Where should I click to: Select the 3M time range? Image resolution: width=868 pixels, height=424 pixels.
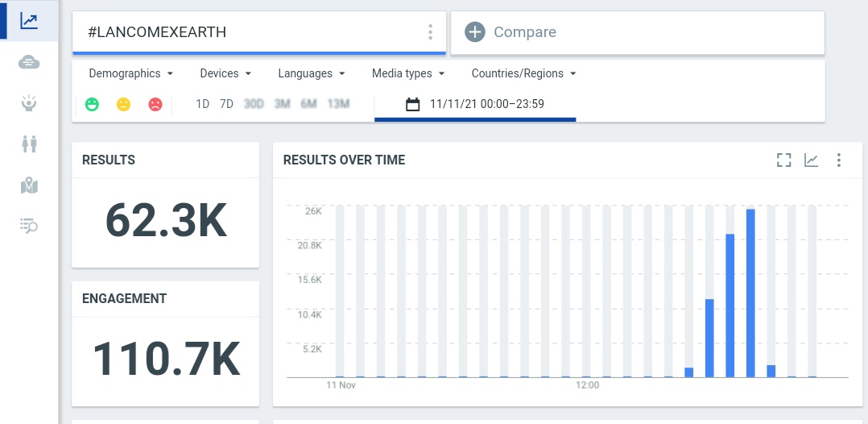pyautogui.click(x=283, y=104)
